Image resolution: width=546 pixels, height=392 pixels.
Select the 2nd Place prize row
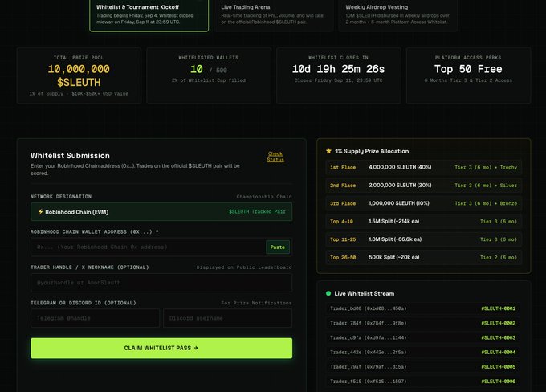pyautogui.click(x=424, y=186)
